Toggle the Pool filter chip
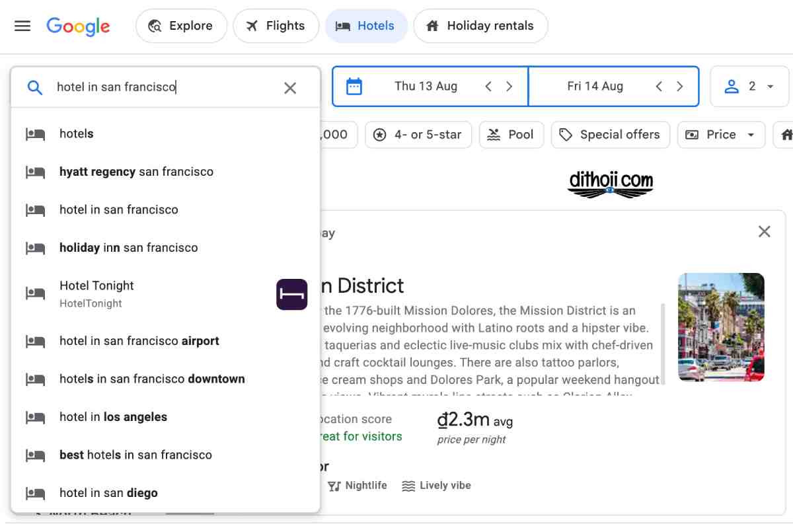The image size is (793, 532). tap(511, 135)
